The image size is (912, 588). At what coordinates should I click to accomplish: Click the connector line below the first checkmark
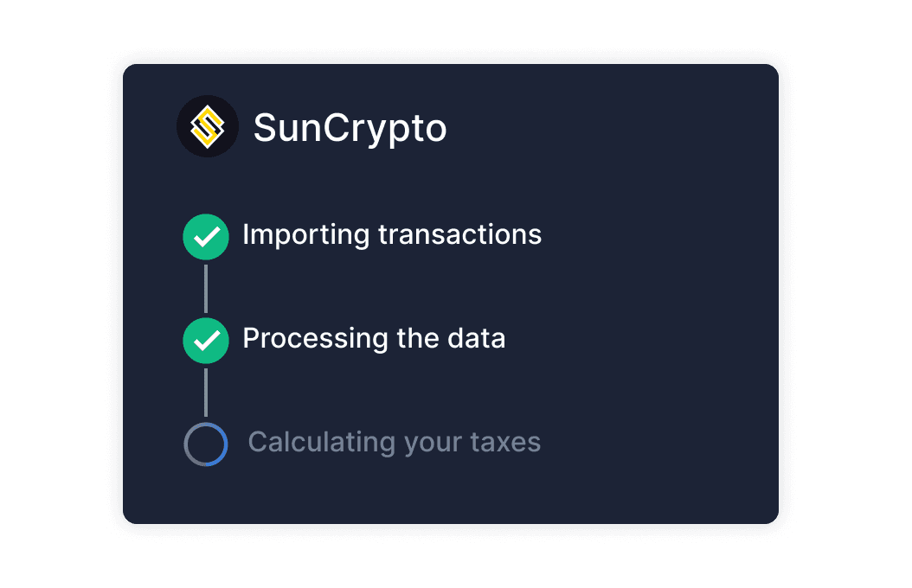click(206, 288)
